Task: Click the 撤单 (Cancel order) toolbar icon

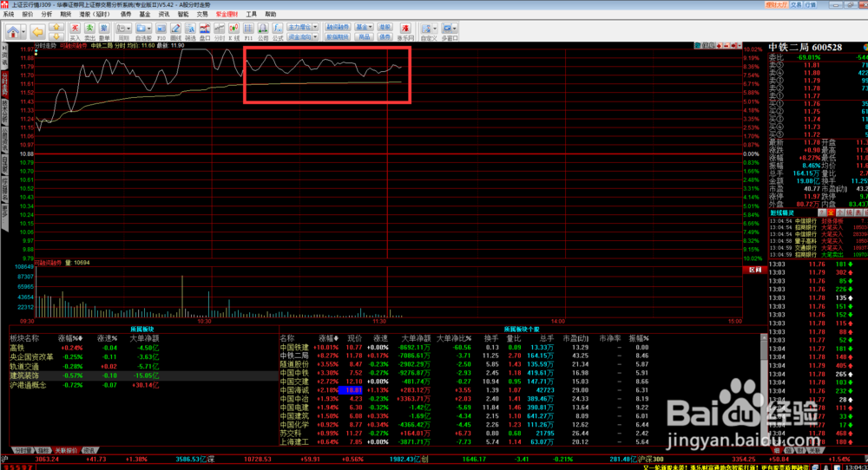Action: point(104,33)
